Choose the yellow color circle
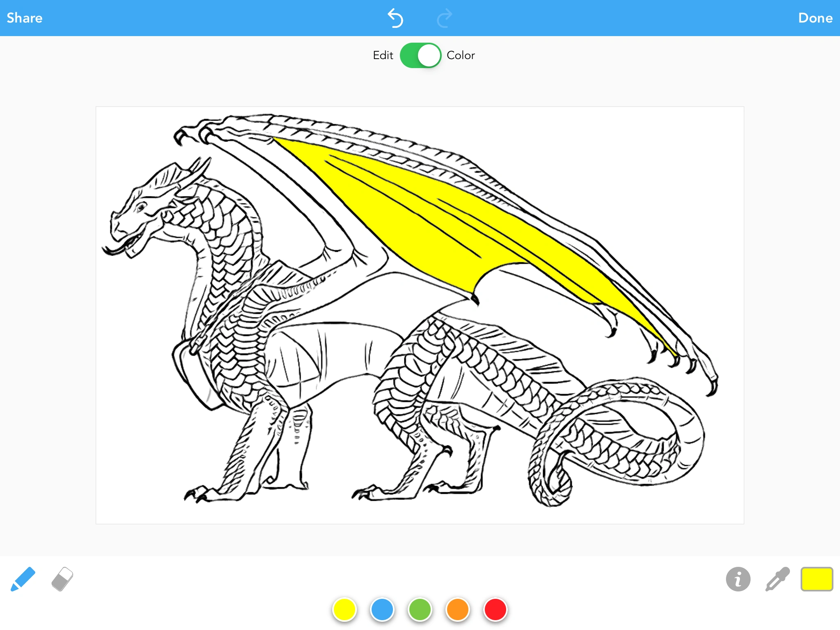 [x=345, y=609]
